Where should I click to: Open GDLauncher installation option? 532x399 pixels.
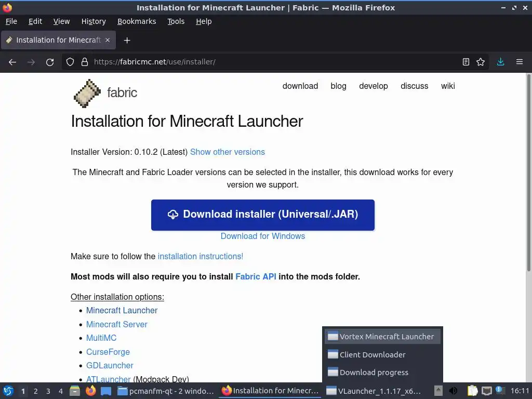point(110,365)
